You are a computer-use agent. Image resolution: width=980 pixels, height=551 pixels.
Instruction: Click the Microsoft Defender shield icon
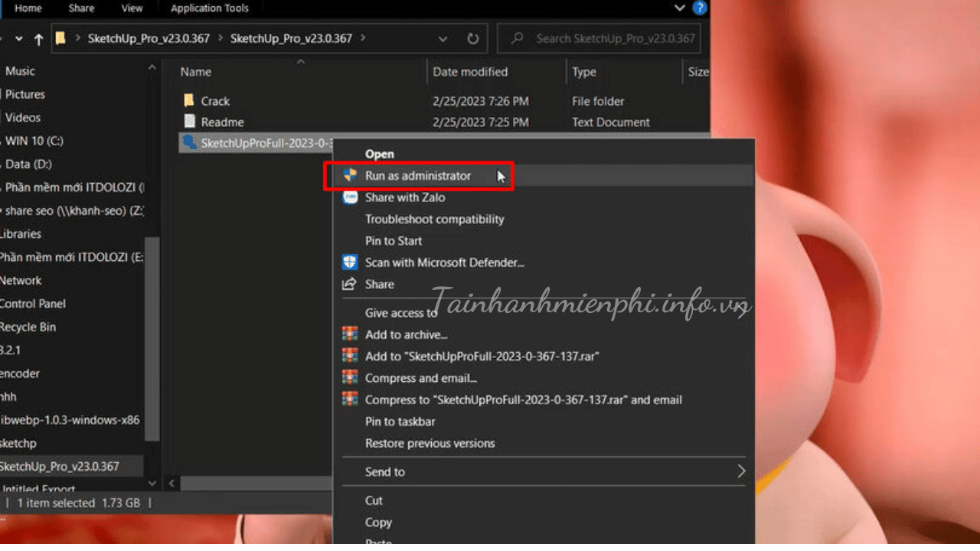(350, 262)
